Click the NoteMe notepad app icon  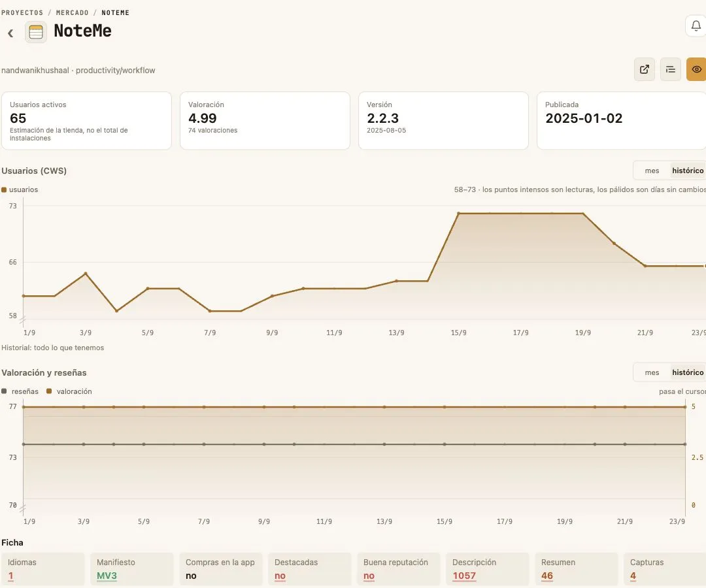point(35,32)
